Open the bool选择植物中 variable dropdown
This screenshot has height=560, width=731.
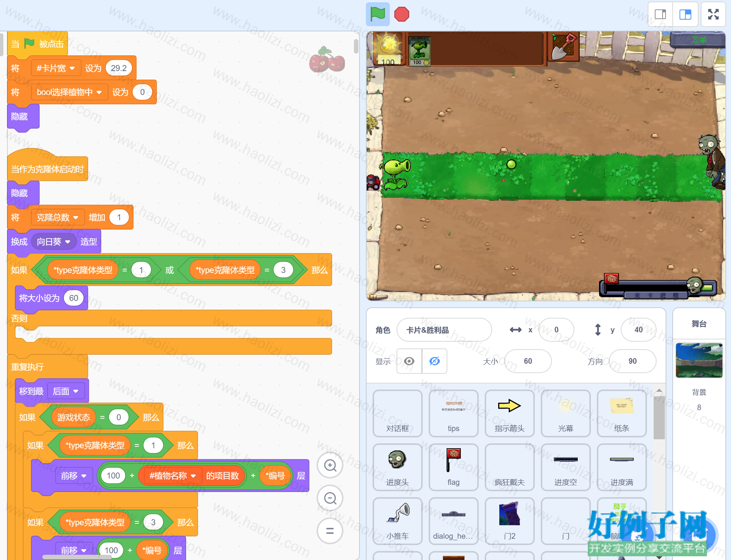coord(69,92)
